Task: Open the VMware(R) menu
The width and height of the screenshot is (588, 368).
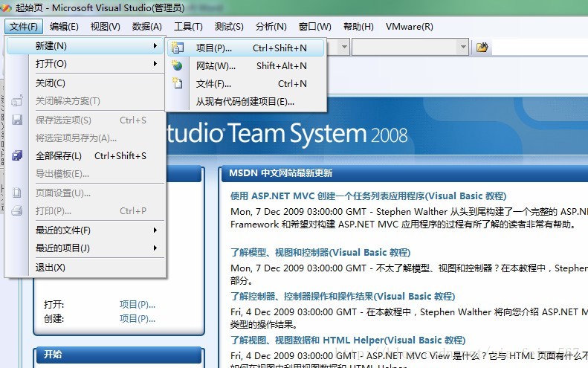Action: (409, 27)
